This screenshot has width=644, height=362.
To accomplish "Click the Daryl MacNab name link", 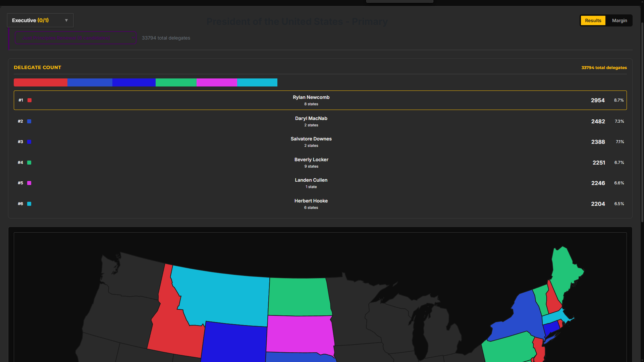I will coord(311,118).
